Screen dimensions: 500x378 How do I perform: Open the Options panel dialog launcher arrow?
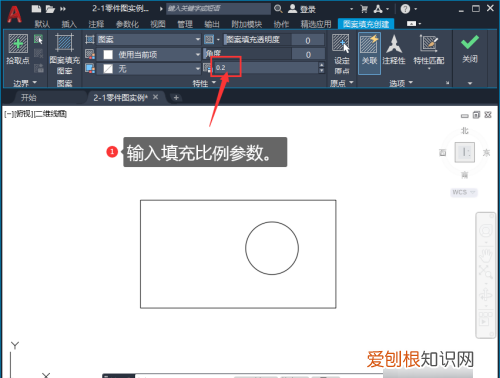point(447,83)
